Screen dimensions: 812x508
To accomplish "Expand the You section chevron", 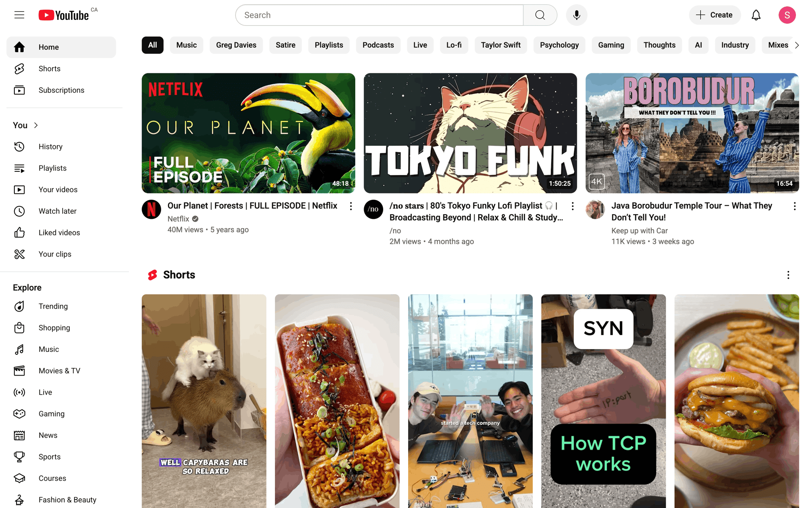I will pyautogui.click(x=36, y=125).
